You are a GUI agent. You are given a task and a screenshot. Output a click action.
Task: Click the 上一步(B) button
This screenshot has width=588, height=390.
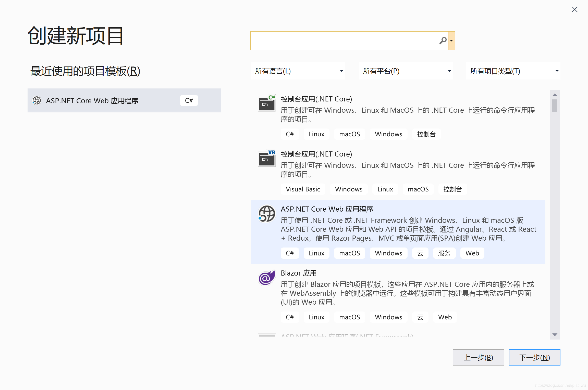coord(478,357)
